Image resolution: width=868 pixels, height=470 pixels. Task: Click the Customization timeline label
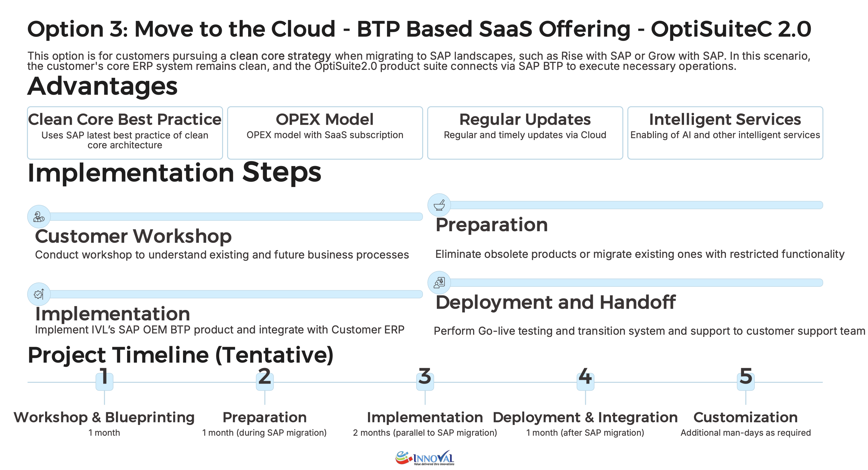coord(745,417)
